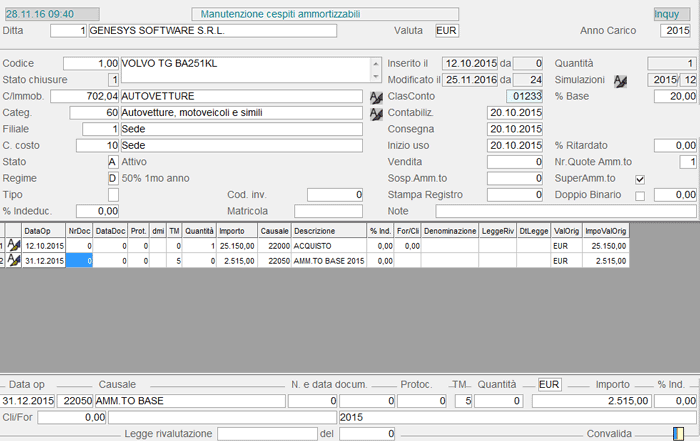Select the DataOp column header
700x441 pixels.
(x=44, y=231)
